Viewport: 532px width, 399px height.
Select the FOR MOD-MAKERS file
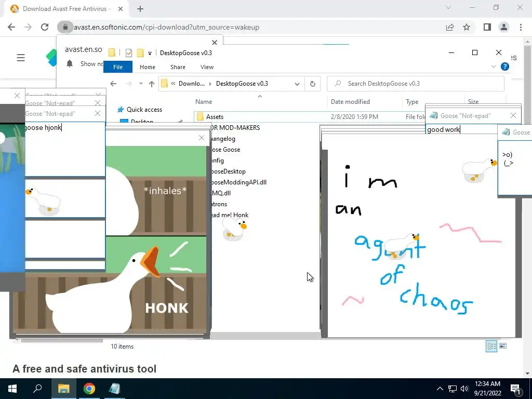point(235,128)
